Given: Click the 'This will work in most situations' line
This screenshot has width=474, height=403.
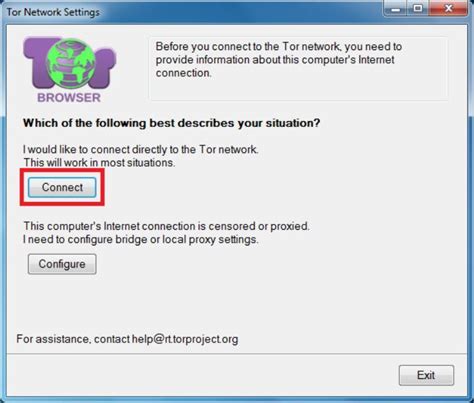Looking at the screenshot, I should point(99,163).
